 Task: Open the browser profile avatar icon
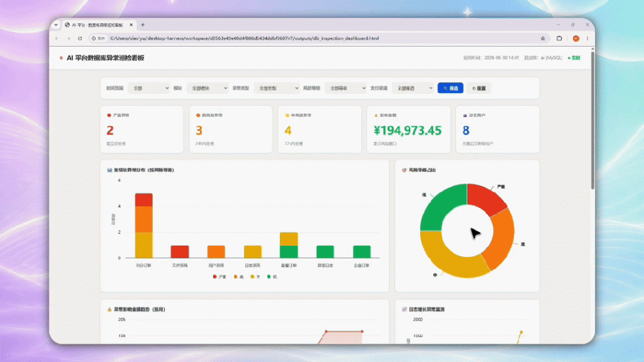click(x=576, y=38)
